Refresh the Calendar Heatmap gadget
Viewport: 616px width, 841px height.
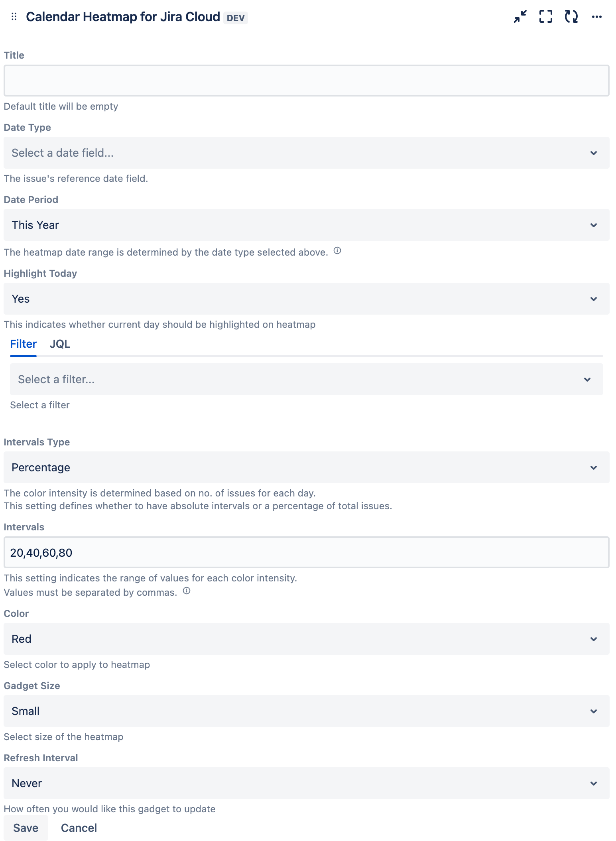571,17
